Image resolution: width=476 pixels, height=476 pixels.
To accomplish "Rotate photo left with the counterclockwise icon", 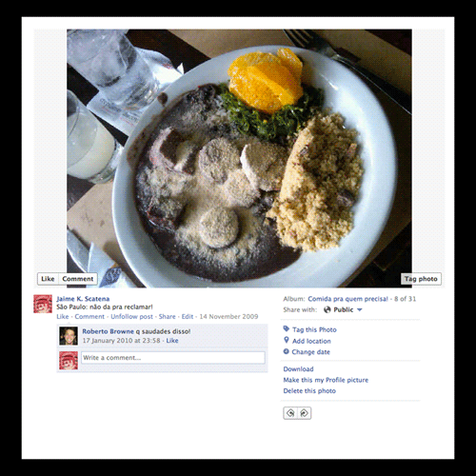I will coord(290,413).
